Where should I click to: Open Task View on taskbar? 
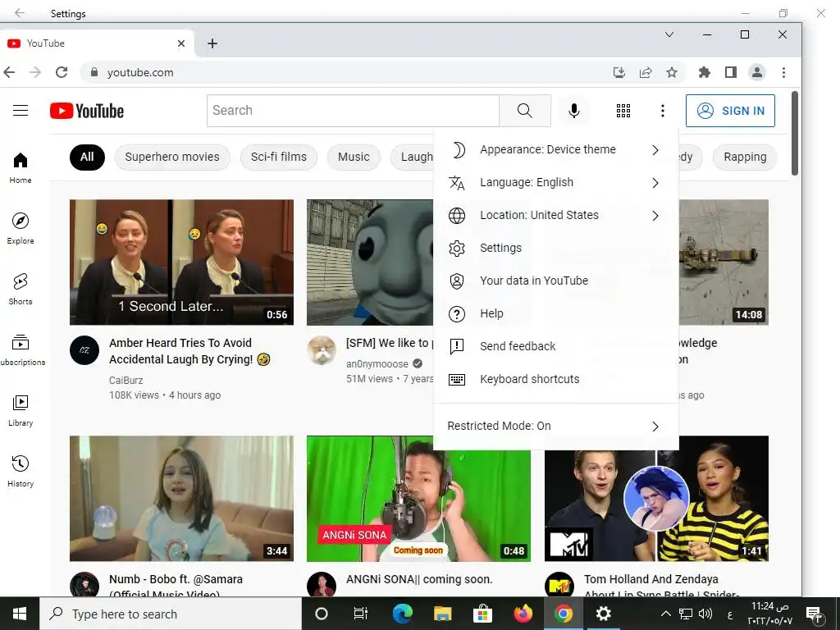tap(361, 614)
